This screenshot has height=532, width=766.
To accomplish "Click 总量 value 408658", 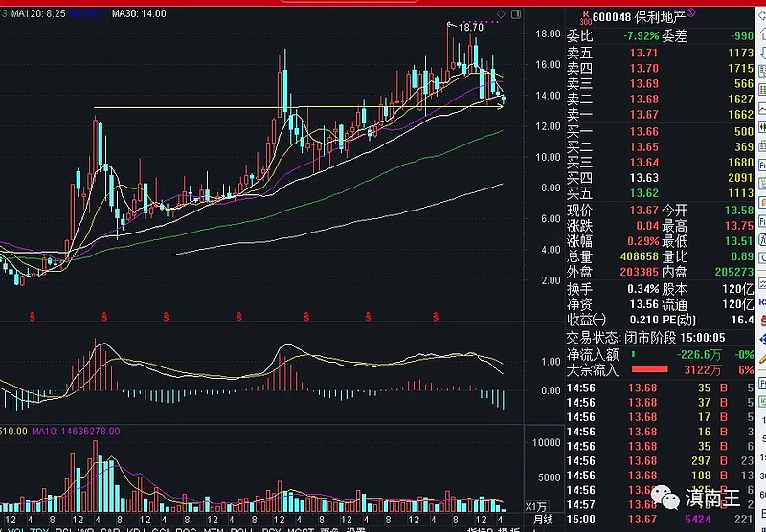I will point(640,256).
